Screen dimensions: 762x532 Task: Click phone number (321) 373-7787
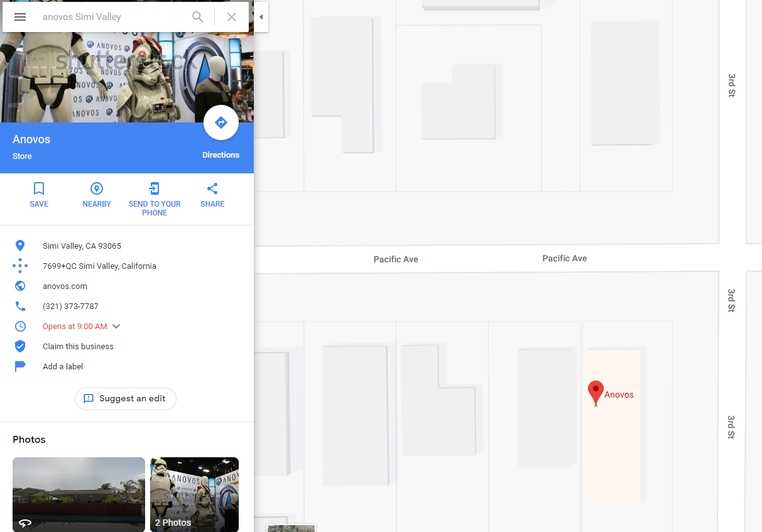click(x=70, y=307)
